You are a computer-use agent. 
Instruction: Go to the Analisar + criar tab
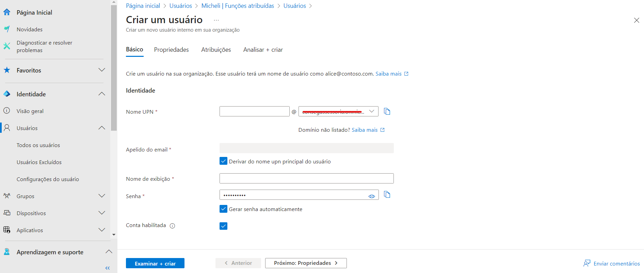click(x=263, y=50)
